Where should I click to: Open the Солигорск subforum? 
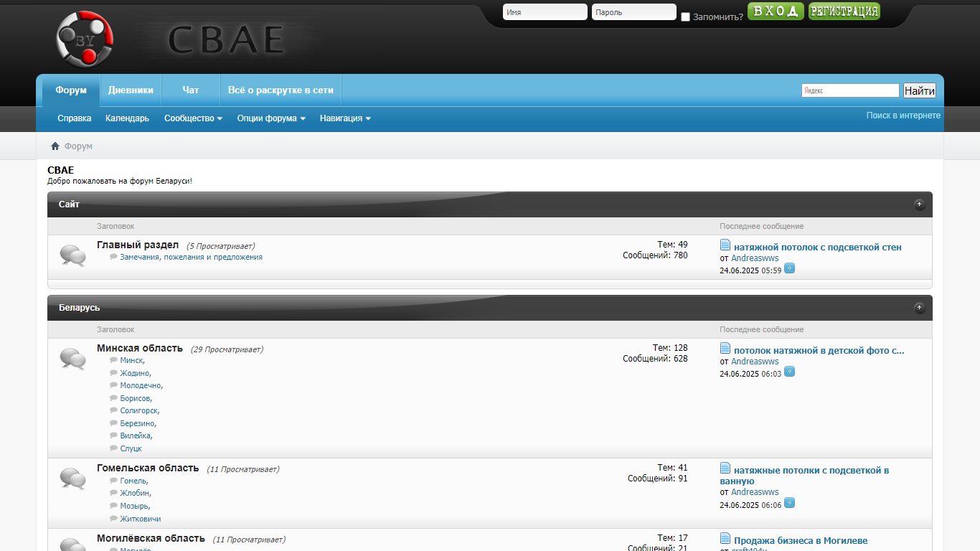click(x=138, y=411)
